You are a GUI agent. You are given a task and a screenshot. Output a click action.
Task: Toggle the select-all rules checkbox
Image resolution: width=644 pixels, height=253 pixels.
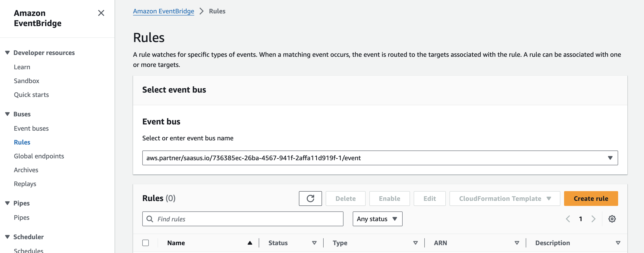click(146, 243)
